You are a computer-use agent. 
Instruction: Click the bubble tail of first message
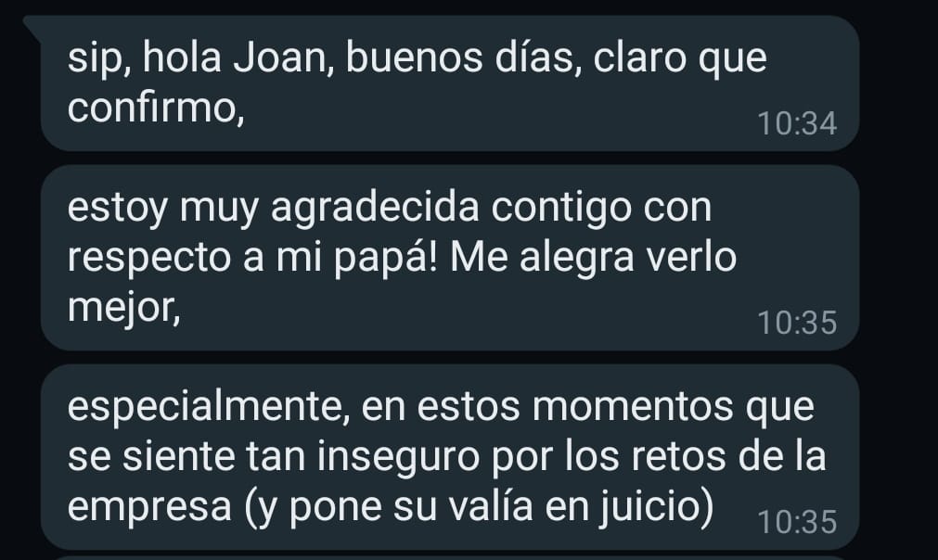tap(32, 27)
